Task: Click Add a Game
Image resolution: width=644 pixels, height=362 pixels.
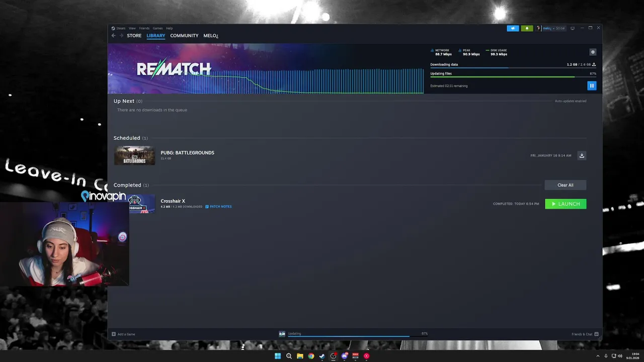Action: pos(123,334)
